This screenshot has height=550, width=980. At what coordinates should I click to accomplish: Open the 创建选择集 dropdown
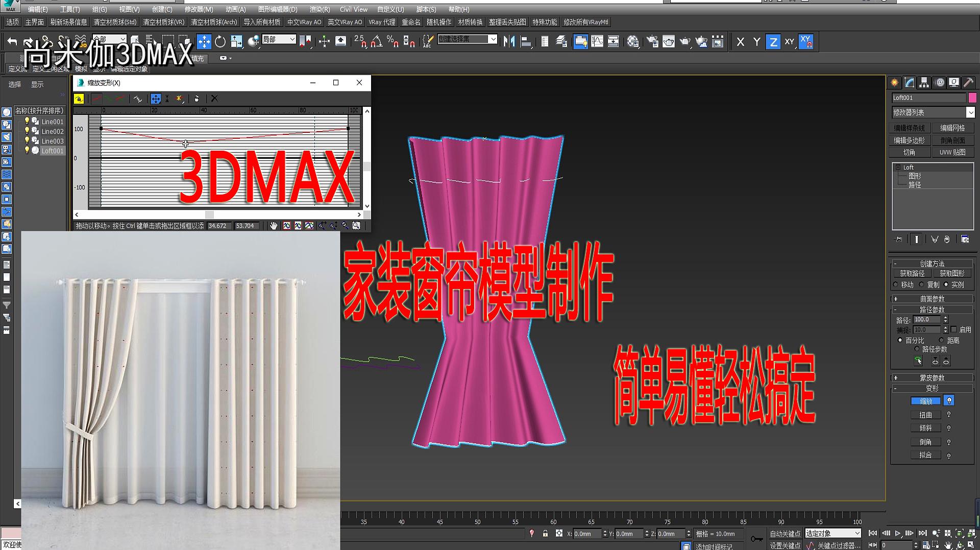493,39
